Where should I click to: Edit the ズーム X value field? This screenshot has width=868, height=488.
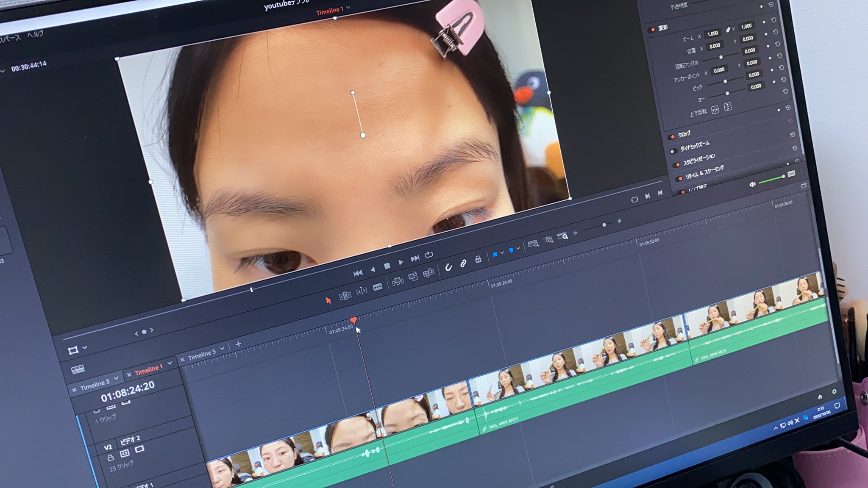pyautogui.click(x=713, y=33)
